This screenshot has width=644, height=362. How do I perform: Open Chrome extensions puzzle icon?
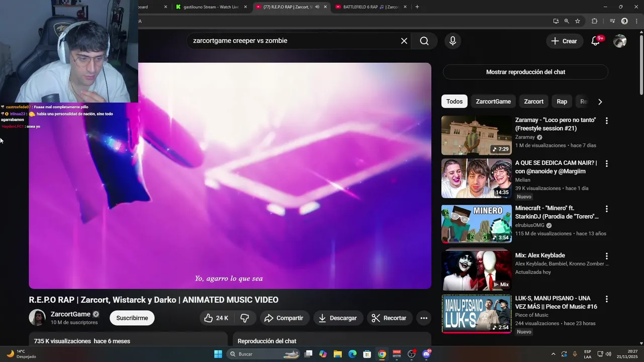[594, 21]
